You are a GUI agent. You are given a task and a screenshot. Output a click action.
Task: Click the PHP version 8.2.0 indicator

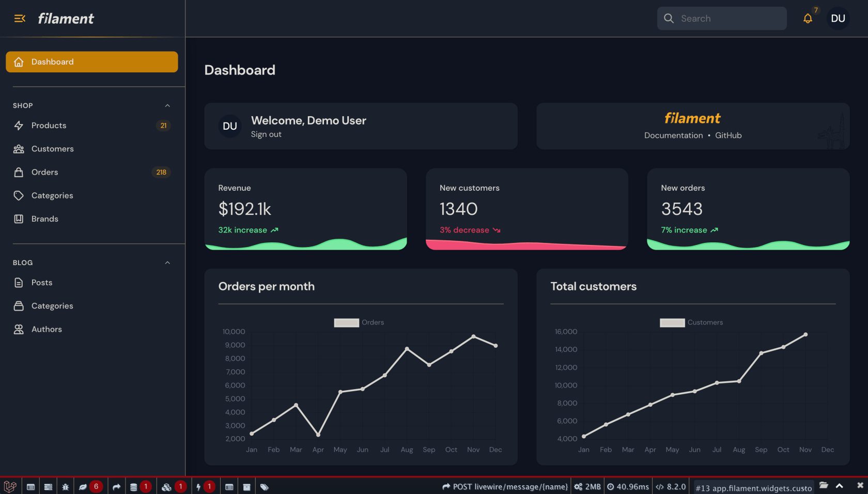coord(671,487)
